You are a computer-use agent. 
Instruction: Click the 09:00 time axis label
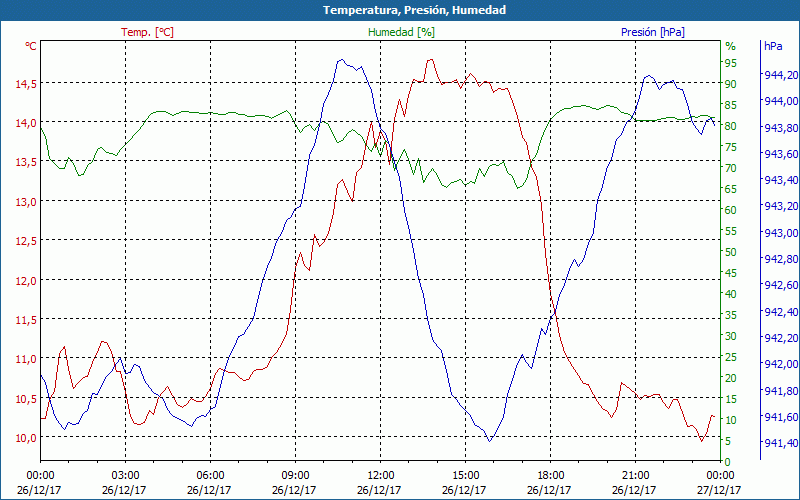point(295,476)
